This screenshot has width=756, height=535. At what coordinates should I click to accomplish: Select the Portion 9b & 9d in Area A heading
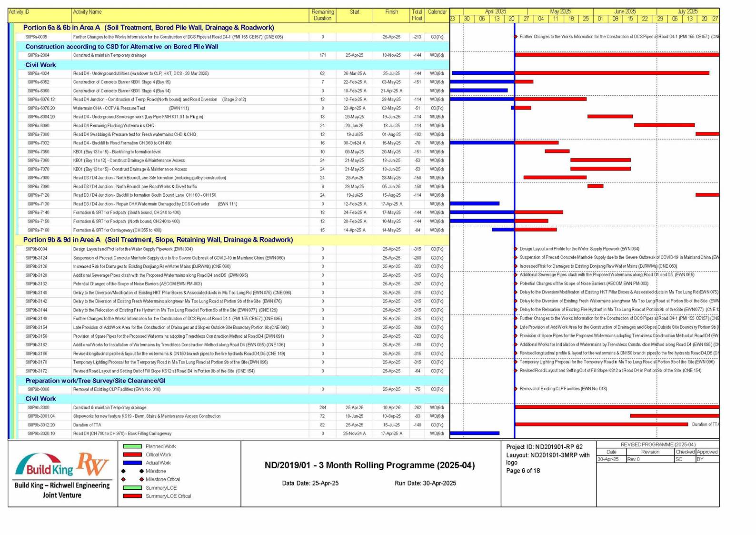(158, 240)
